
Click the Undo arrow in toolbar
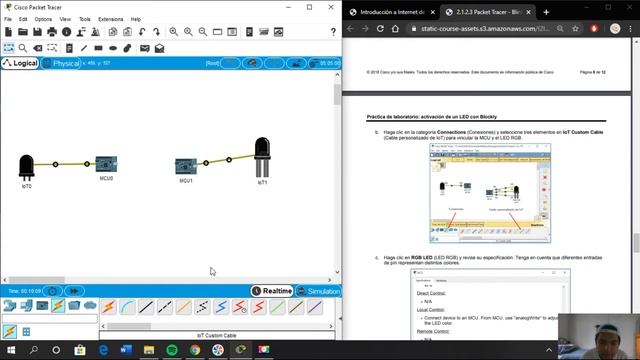[142, 32]
